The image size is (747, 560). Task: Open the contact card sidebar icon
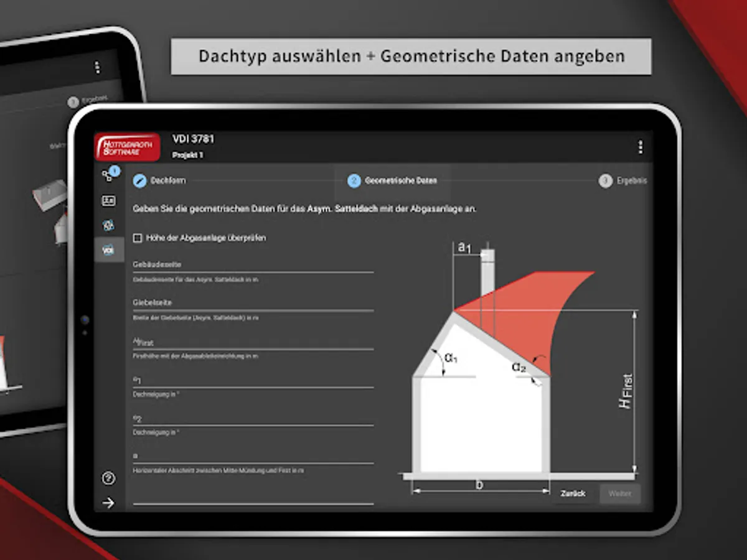click(x=109, y=200)
